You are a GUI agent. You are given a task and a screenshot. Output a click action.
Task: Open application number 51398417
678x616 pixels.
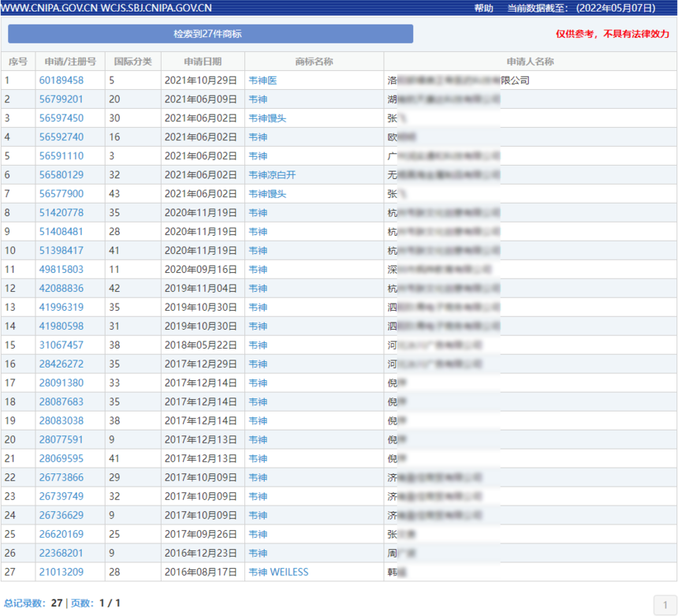click(61, 251)
